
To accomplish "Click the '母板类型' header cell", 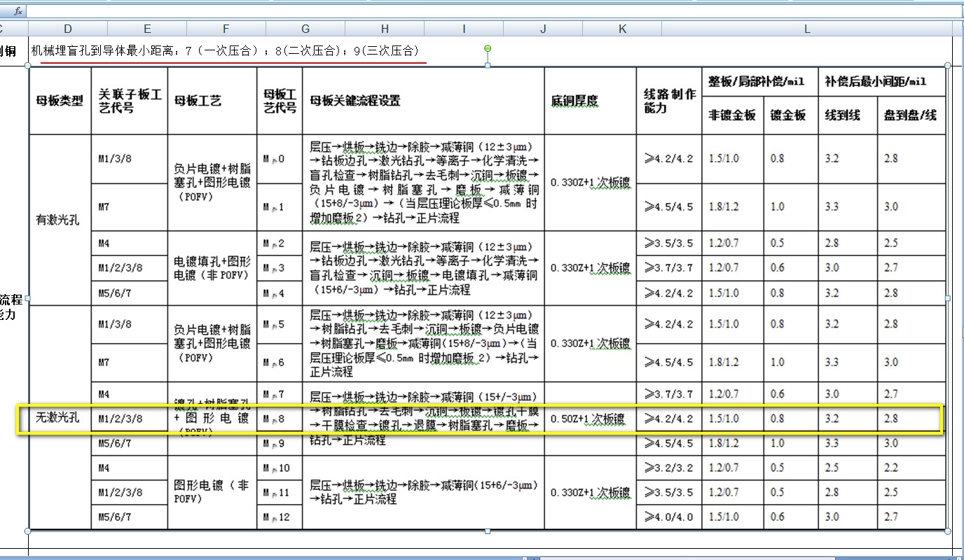I will coord(60,101).
